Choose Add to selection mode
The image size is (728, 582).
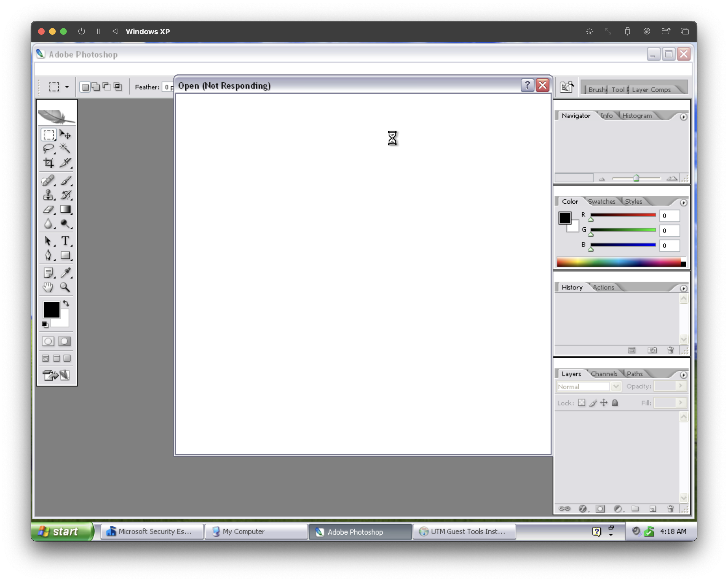coord(96,87)
